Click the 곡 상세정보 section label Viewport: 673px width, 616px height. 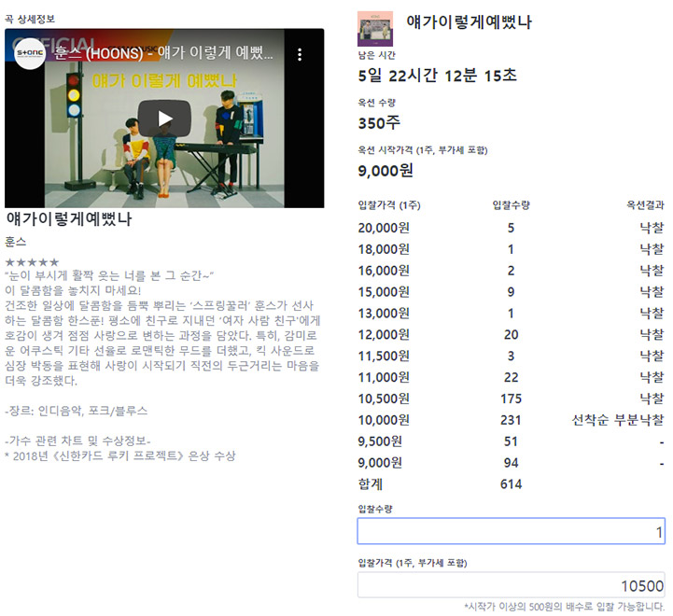pyautogui.click(x=30, y=19)
